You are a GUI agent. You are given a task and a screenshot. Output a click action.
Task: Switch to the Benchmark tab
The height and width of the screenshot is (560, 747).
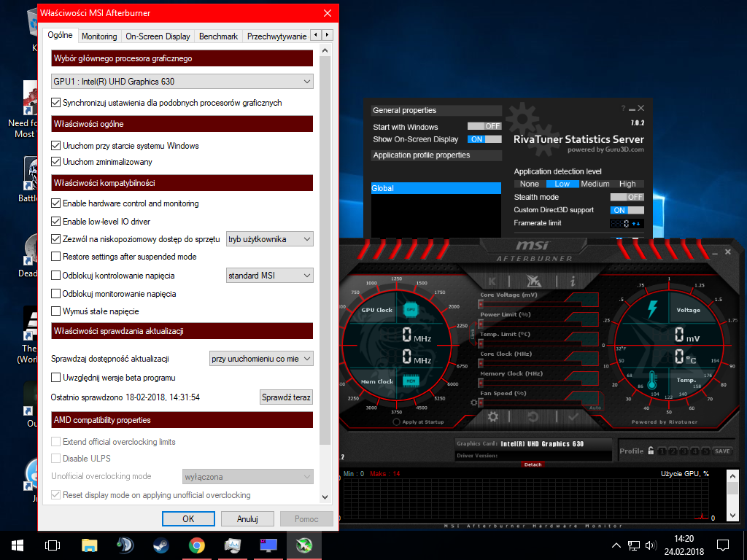218,36
